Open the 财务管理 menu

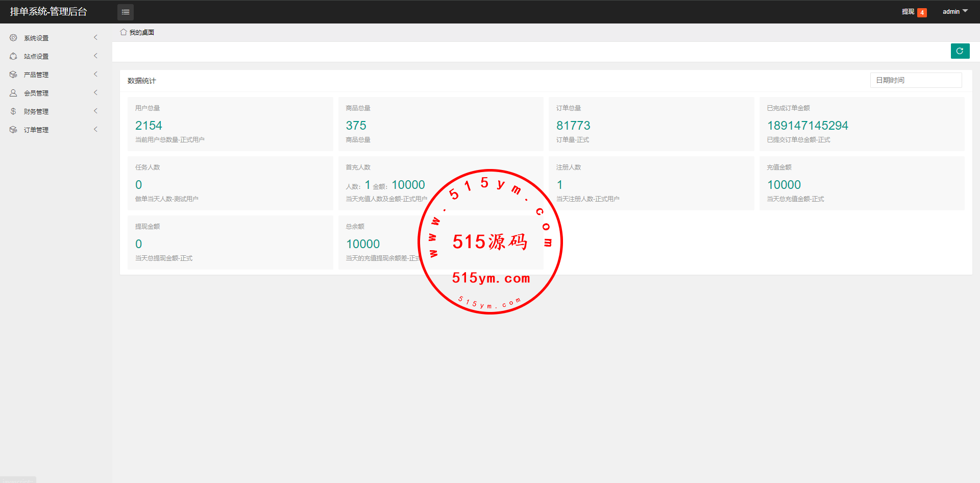[x=36, y=111]
